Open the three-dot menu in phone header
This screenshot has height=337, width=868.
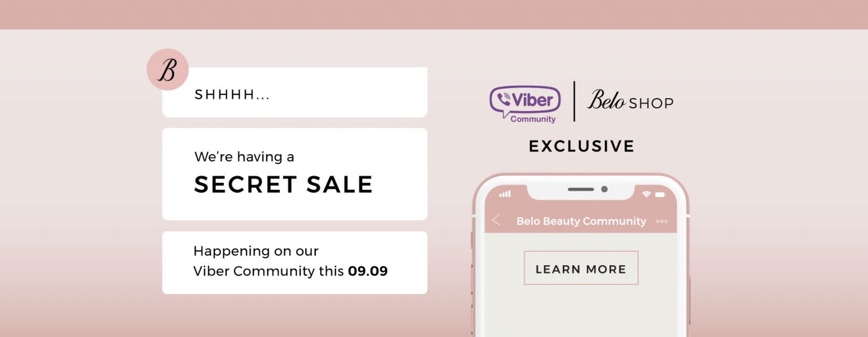click(662, 221)
